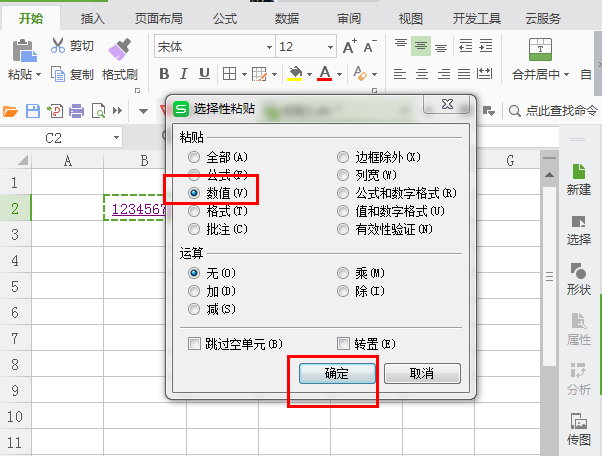Enable the 跳过空单元(B) checkbox
This screenshot has width=602, height=456.
(x=195, y=344)
